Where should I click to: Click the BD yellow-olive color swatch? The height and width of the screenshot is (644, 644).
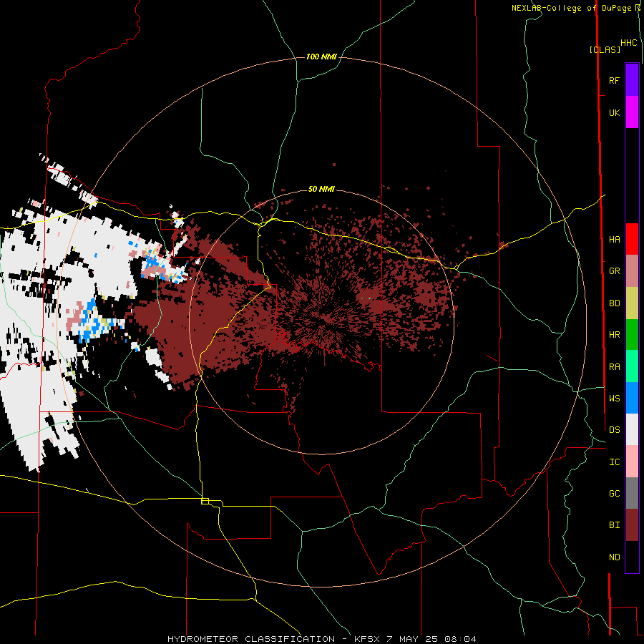point(632,303)
